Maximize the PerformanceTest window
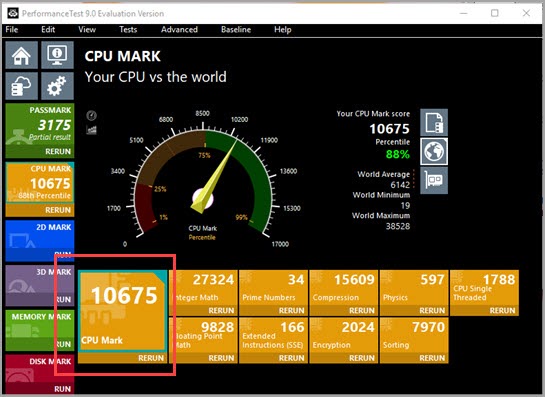Viewport: 545px width, 397px height. [495, 13]
